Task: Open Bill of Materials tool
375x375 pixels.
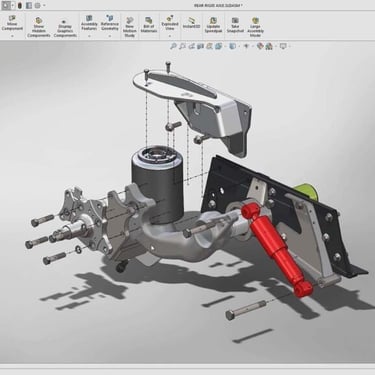Action: tap(149, 25)
